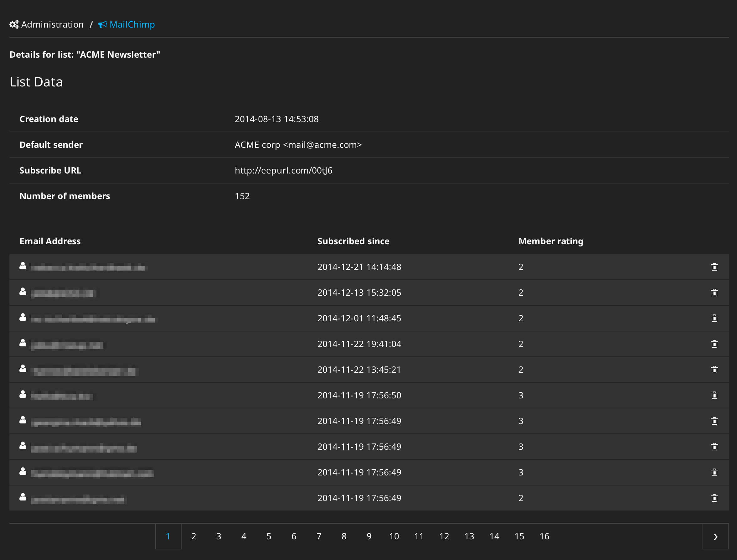737x560 pixels.
Task: Click the user icon beside the first email address
Action: coord(23,266)
